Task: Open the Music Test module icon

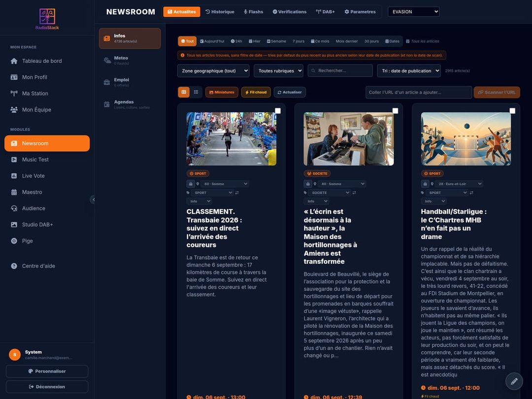Action: tap(14, 160)
